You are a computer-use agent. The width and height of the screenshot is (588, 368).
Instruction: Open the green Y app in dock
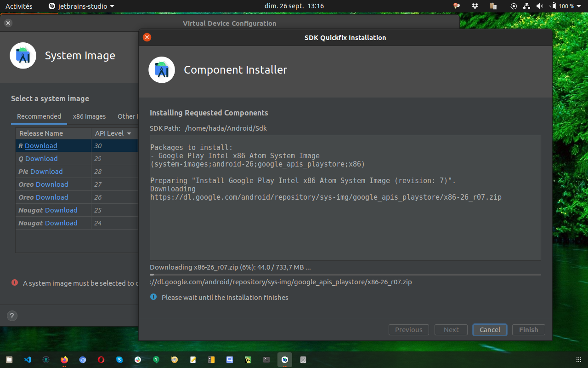coord(156,360)
